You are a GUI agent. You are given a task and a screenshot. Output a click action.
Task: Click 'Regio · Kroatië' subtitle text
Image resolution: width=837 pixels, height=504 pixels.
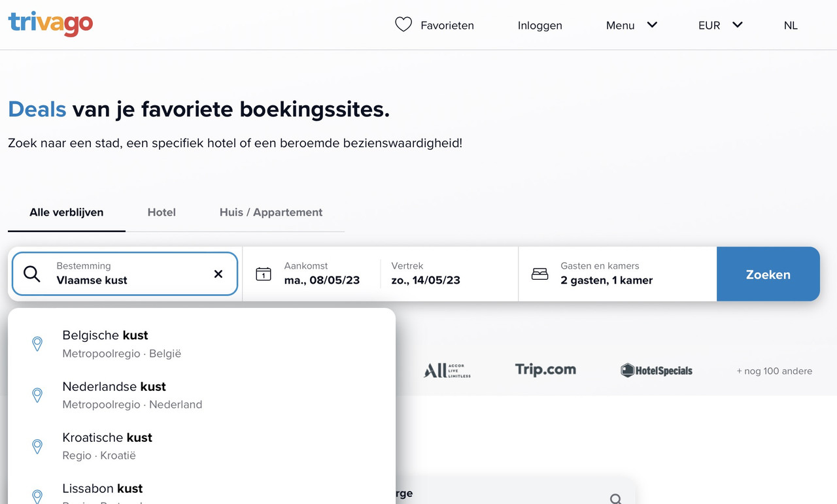coord(99,456)
